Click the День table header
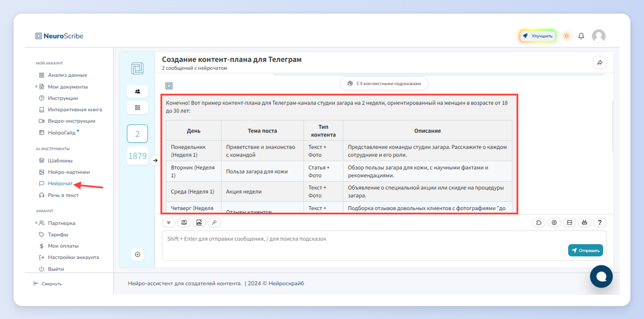The image size is (644, 319). click(x=194, y=131)
